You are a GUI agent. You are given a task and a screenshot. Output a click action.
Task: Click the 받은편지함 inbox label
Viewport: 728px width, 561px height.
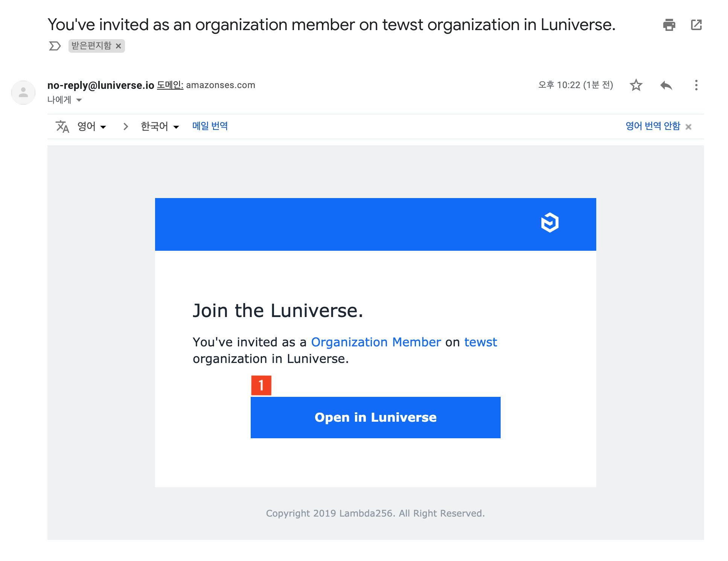[x=91, y=46]
